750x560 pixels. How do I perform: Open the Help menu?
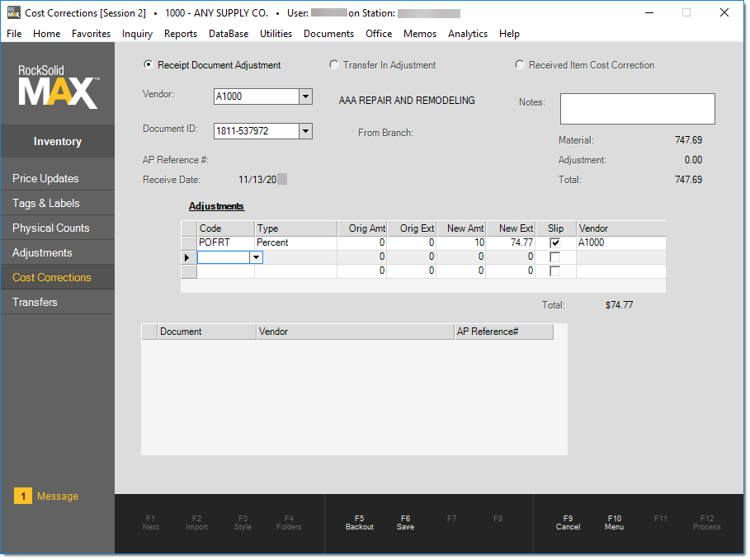tap(509, 34)
